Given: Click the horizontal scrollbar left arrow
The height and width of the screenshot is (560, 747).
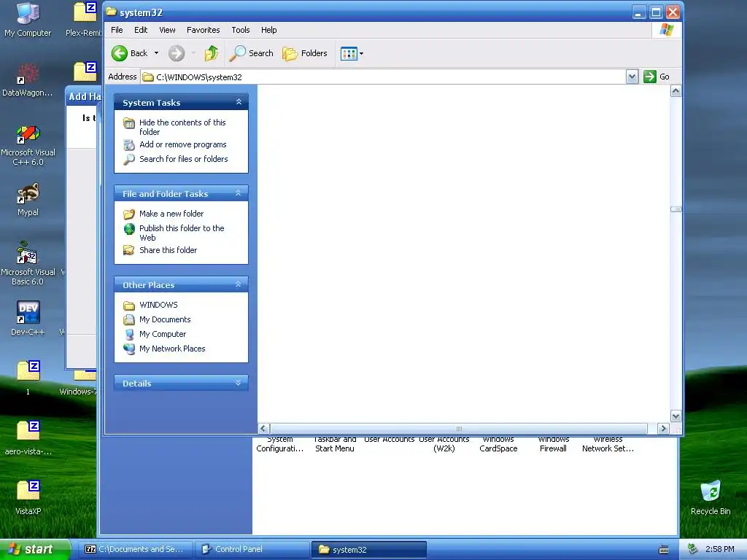Looking at the screenshot, I should tap(263, 428).
